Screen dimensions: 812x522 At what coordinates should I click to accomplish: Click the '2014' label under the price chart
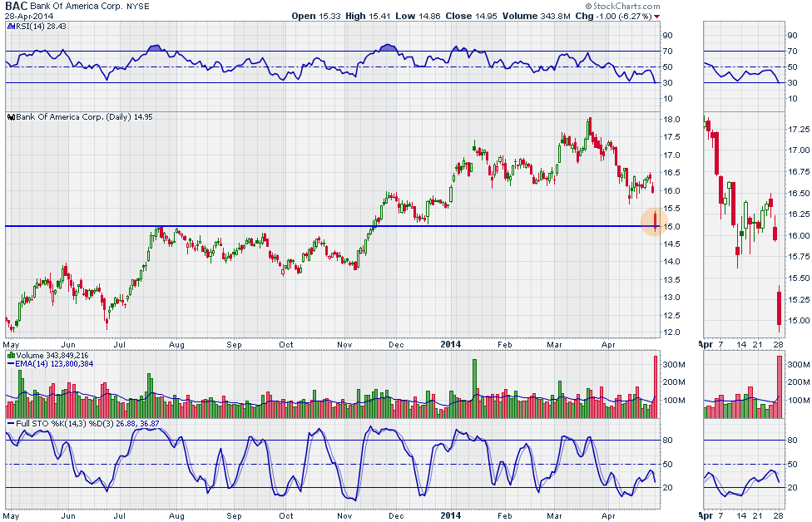(451, 344)
